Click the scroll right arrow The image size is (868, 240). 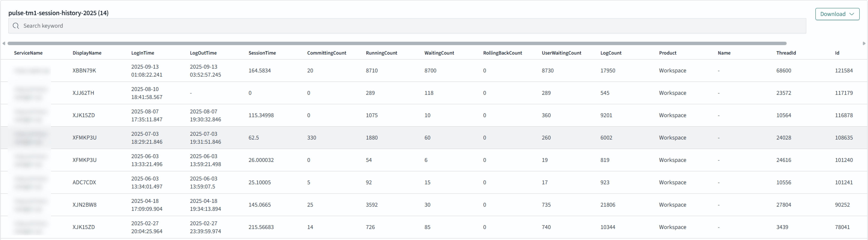point(864,43)
